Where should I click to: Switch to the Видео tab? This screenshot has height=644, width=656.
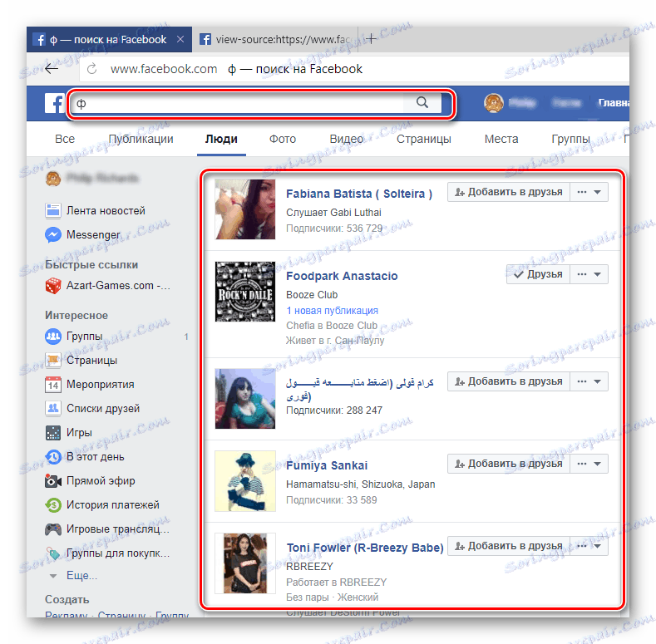[347, 139]
